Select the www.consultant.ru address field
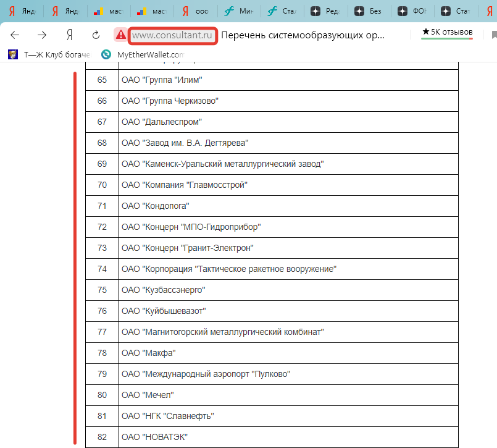 [172, 35]
